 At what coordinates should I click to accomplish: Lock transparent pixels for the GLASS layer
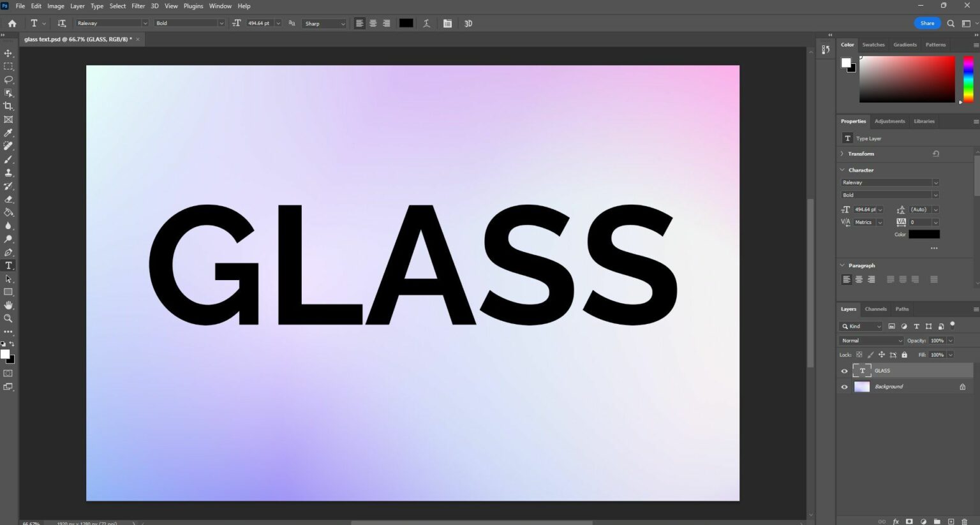coord(858,355)
